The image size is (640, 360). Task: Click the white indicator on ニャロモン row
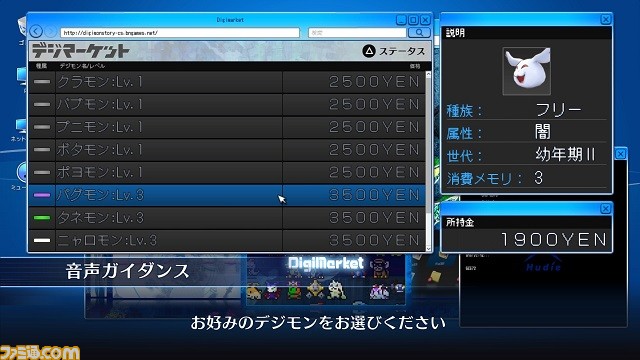point(42,240)
